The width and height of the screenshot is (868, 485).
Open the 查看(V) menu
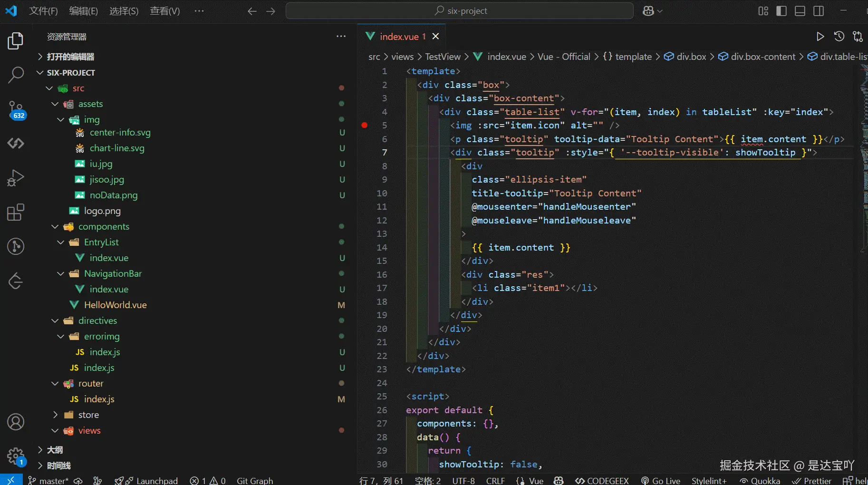tap(164, 11)
